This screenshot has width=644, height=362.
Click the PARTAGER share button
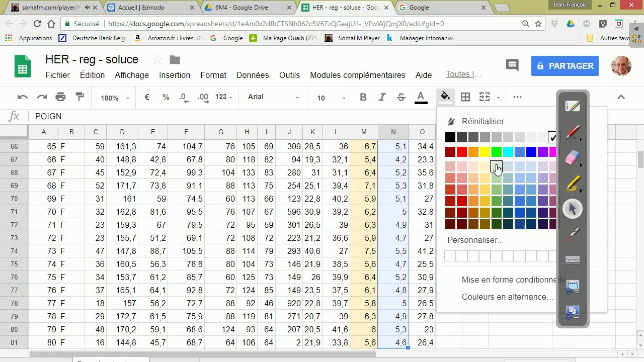[x=565, y=66]
